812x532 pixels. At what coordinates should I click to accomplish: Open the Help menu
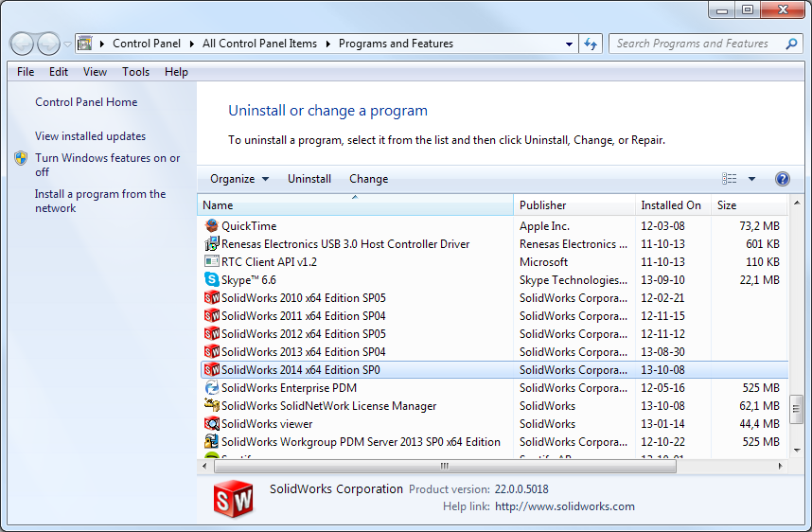pos(176,72)
